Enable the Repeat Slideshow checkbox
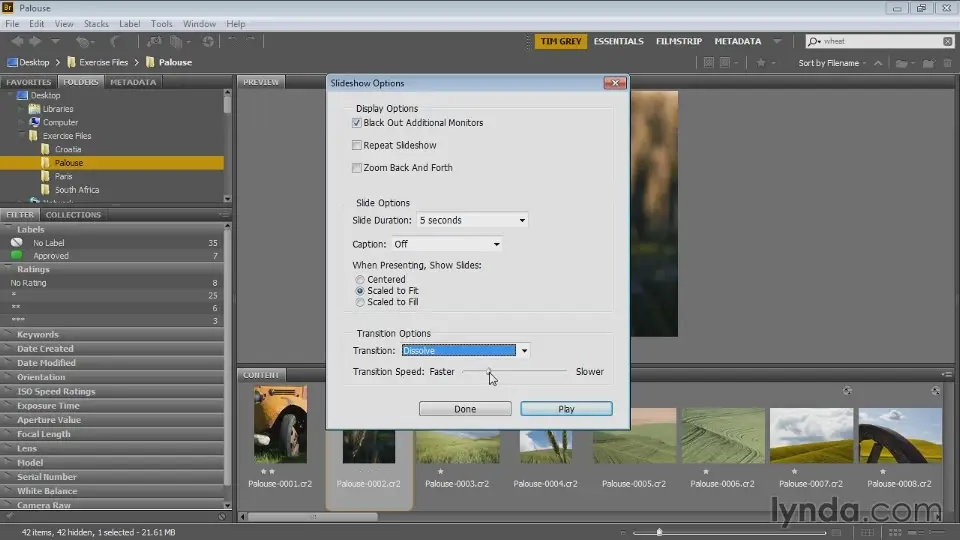960x540 pixels. click(357, 146)
